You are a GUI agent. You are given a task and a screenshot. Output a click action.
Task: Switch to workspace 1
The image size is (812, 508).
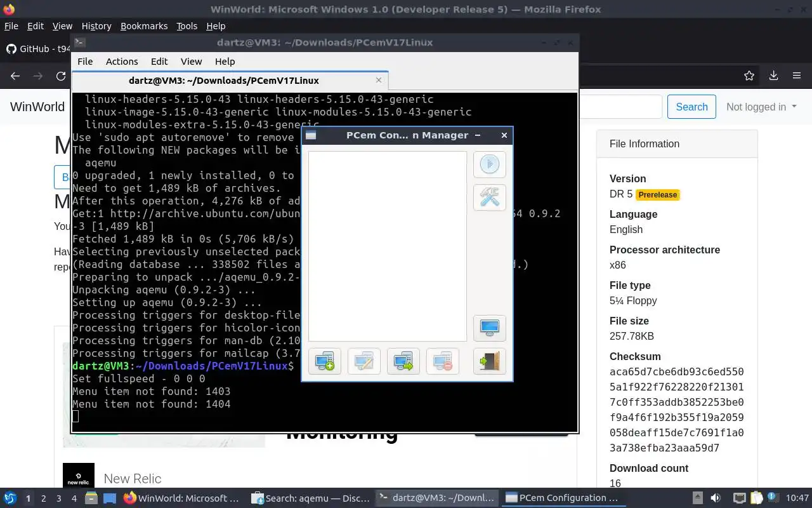(x=28, y=498)
